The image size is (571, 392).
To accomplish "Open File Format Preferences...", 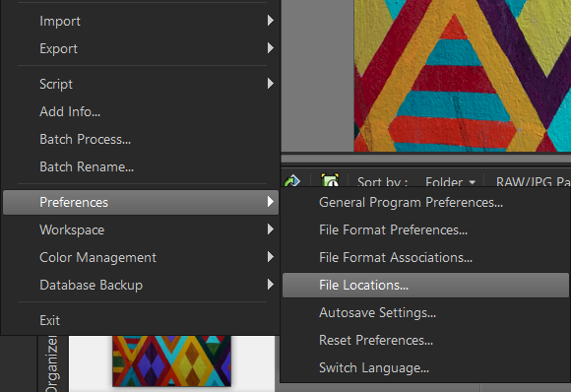I will tap(425, 229).
